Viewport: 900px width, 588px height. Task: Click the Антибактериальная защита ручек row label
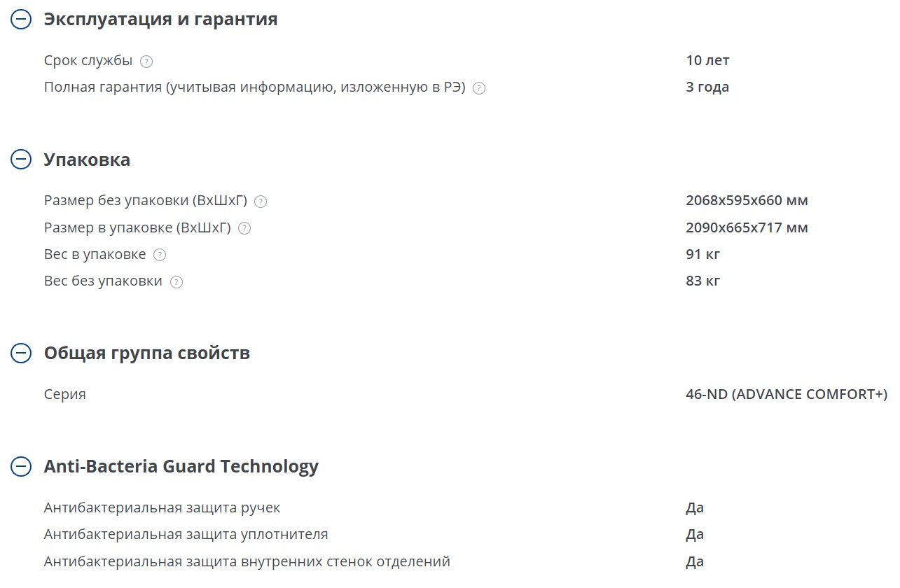pos(162,507)
